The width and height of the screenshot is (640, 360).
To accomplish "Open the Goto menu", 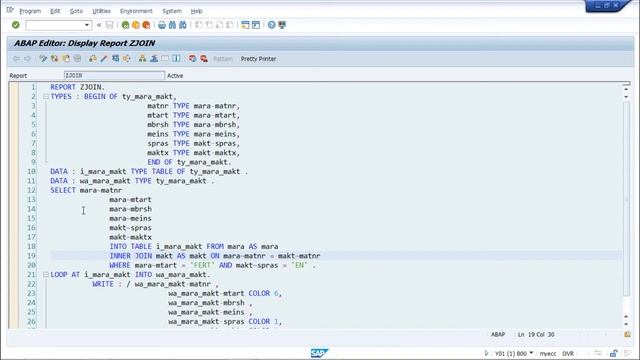I will pos(76,11).
